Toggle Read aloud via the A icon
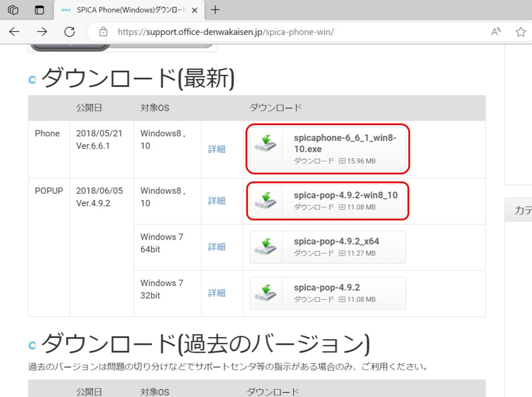Screen dimensions: 532x397 click(496, 32)
